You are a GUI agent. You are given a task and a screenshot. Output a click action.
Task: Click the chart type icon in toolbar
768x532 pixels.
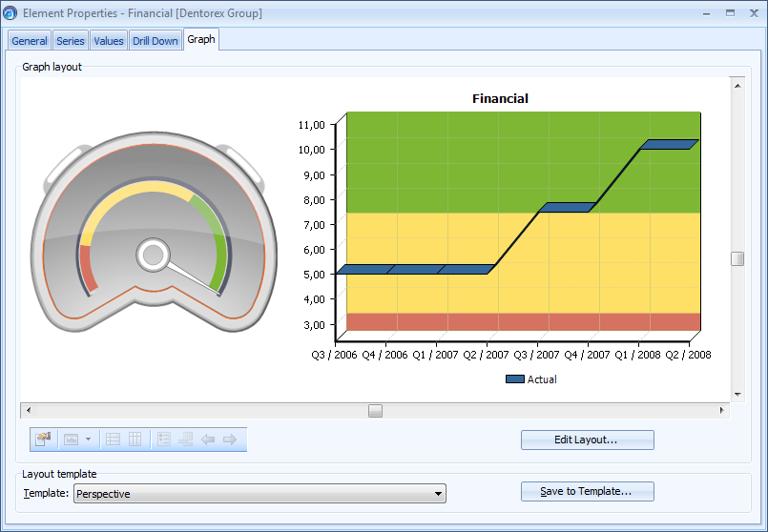pyautogui.click(x=71, y=440)
